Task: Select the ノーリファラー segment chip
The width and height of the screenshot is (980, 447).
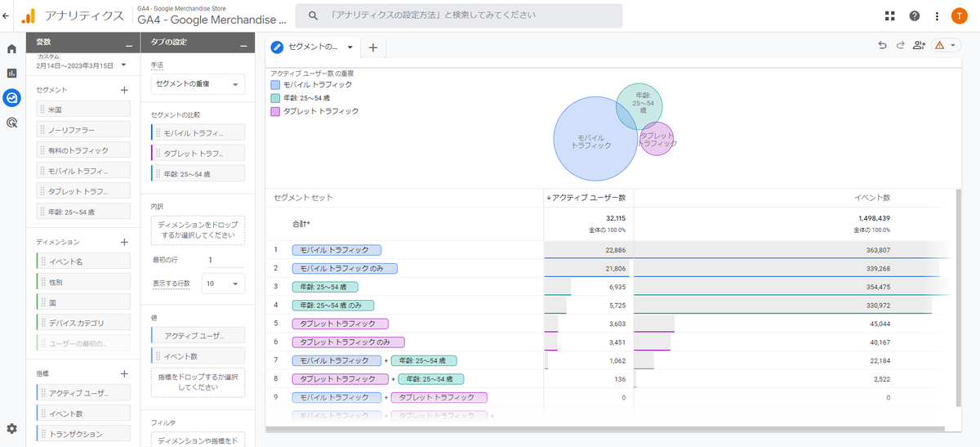Action: pos(83,129)
